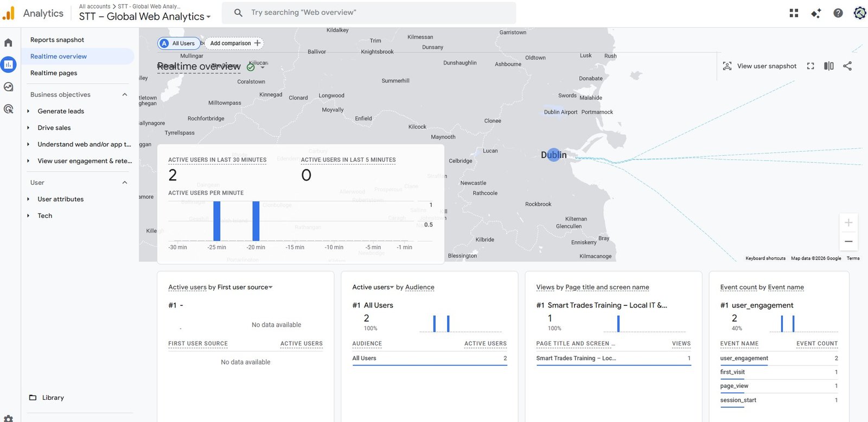Open the edit comparisons panel icon
Image resolution: width=868 pixels, height=422 pixels.
tap(829, 66)
